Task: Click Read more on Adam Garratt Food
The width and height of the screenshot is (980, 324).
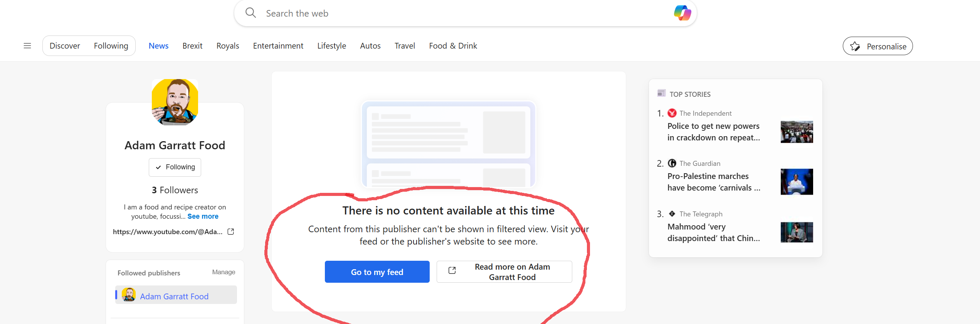Action: click(x=504, y=272)
